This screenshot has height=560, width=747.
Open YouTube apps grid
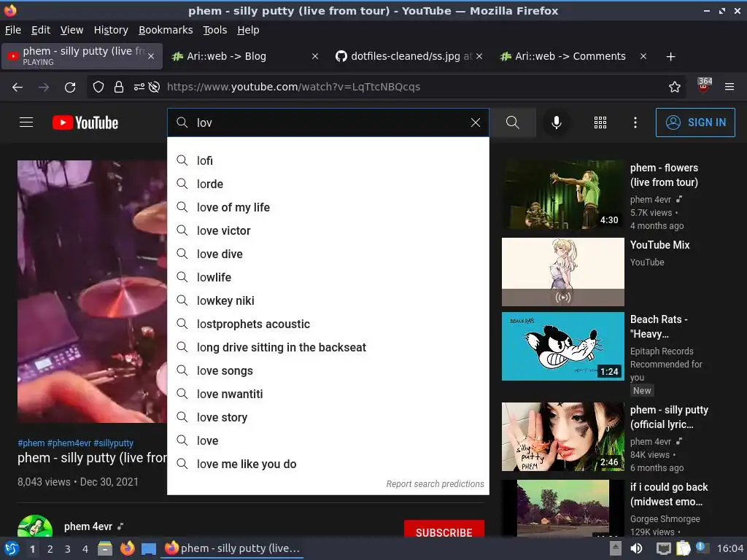point(600,122)
